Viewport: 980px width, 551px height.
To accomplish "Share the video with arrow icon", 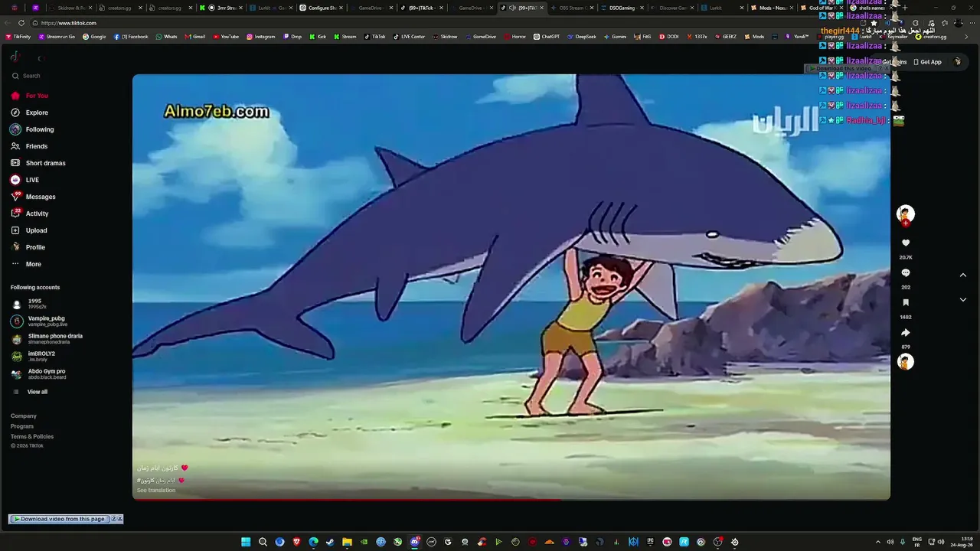I will pyautogui.click(x=906, y=333).
